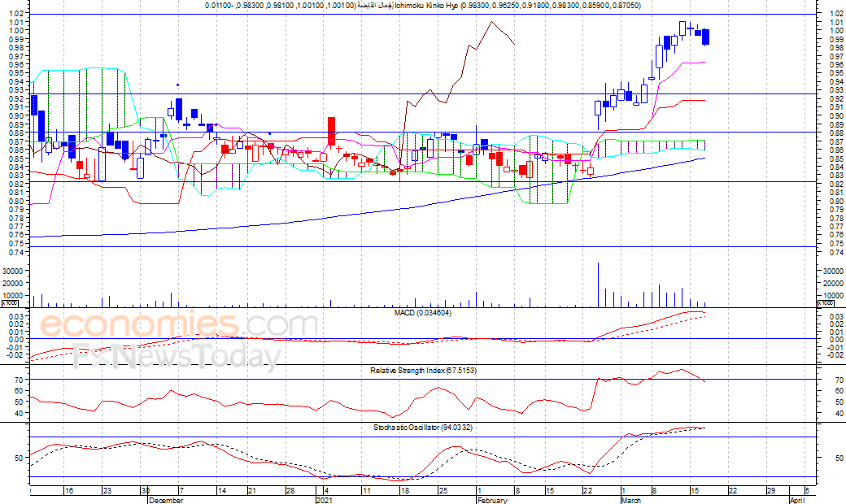Click the 1.02 price on left axis

pos(15,14)
